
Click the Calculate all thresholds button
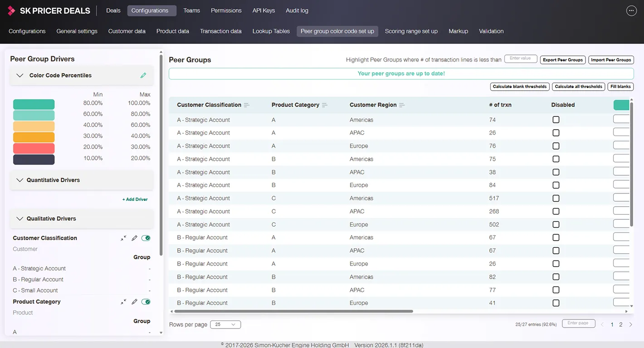click(578, 87)
